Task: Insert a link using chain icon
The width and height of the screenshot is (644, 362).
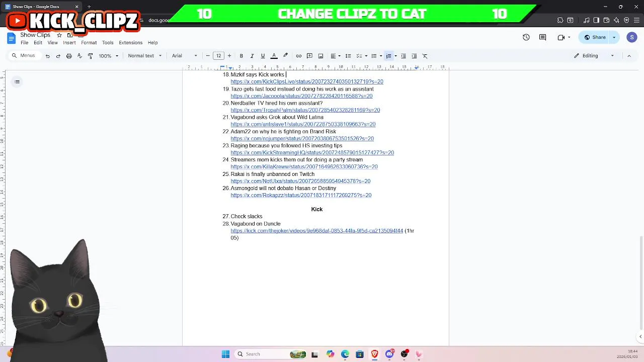Action: (x=299, y=56)
